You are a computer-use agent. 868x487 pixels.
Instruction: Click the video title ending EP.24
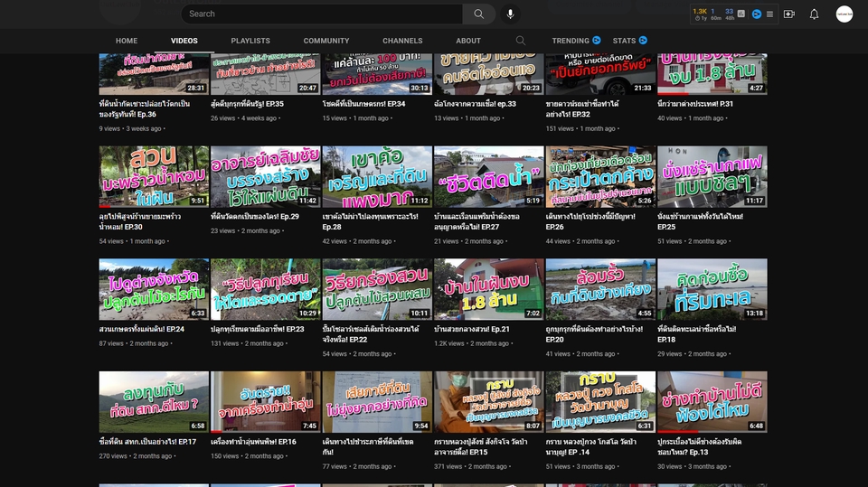[142, 329]
